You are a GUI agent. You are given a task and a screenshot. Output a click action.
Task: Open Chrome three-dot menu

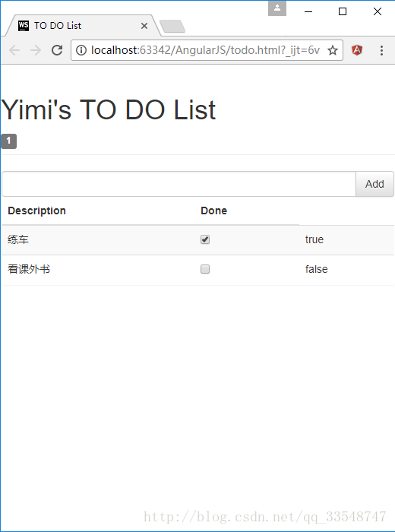click(381, 50)
